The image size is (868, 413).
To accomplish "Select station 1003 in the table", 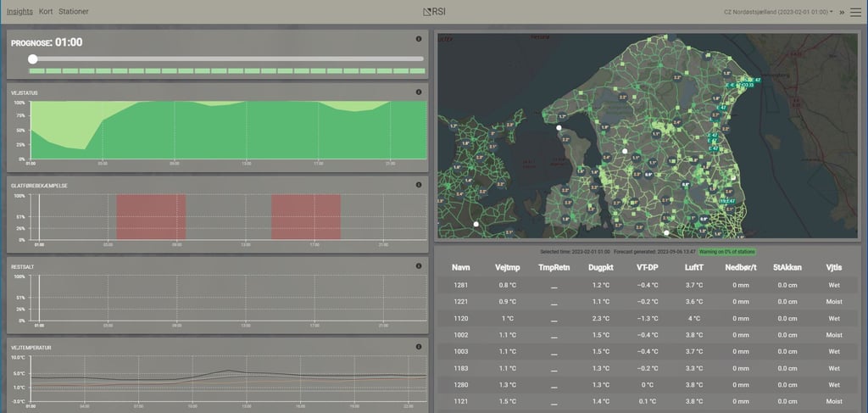I will [x=460, y=352].
